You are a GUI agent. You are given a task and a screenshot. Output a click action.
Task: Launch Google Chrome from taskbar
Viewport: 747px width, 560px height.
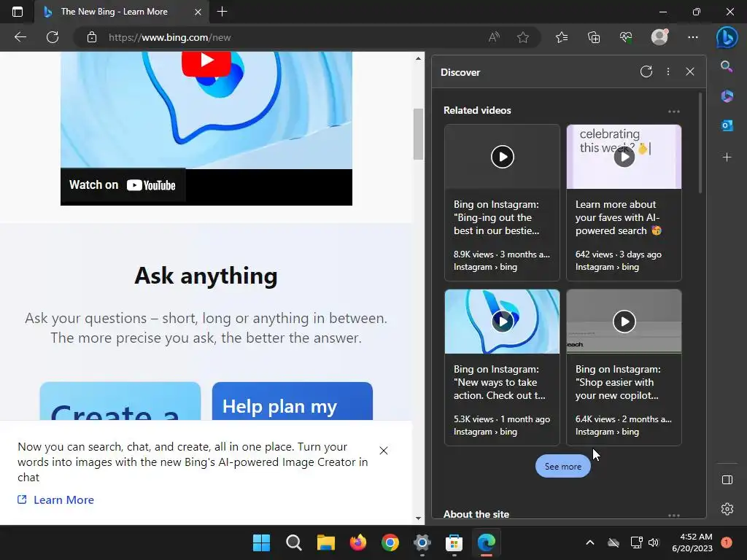(x=390, y=542)
